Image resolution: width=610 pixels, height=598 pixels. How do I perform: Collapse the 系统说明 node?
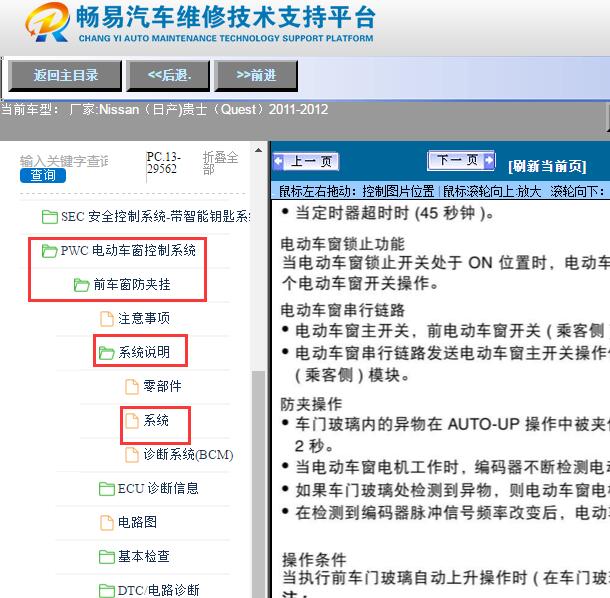pos(144,352)
